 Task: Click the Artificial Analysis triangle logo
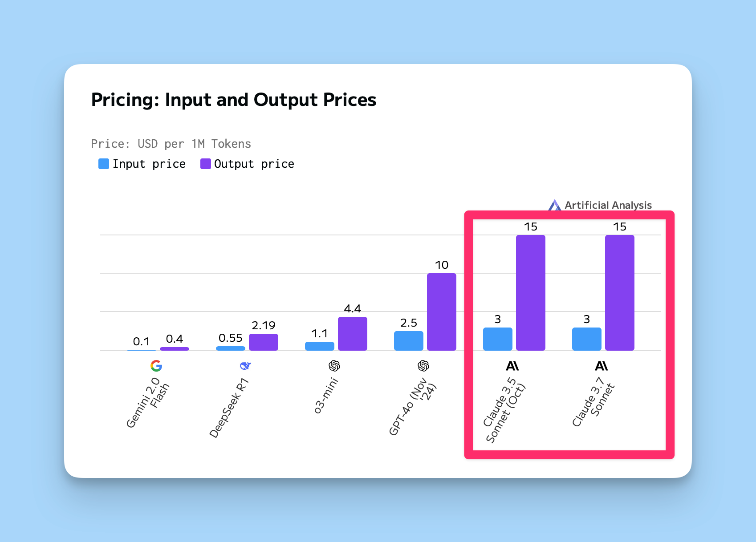[x=555, y=205]
